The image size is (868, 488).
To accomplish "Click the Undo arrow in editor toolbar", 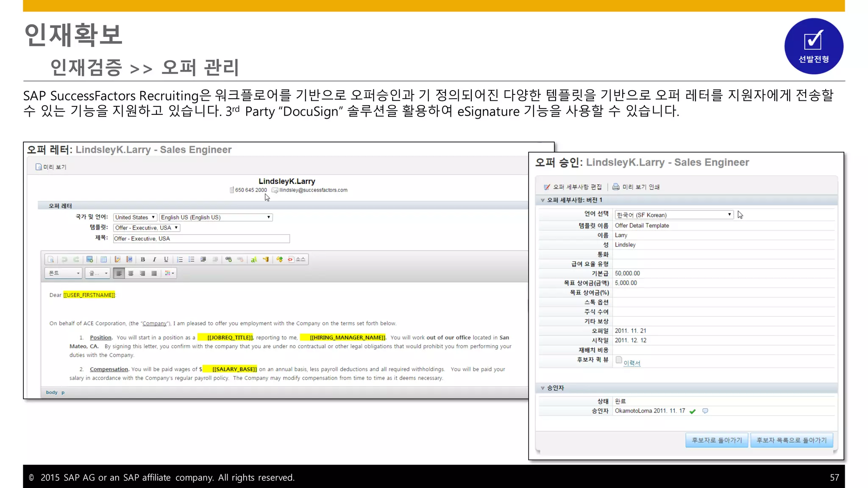I will pos(64,260).
